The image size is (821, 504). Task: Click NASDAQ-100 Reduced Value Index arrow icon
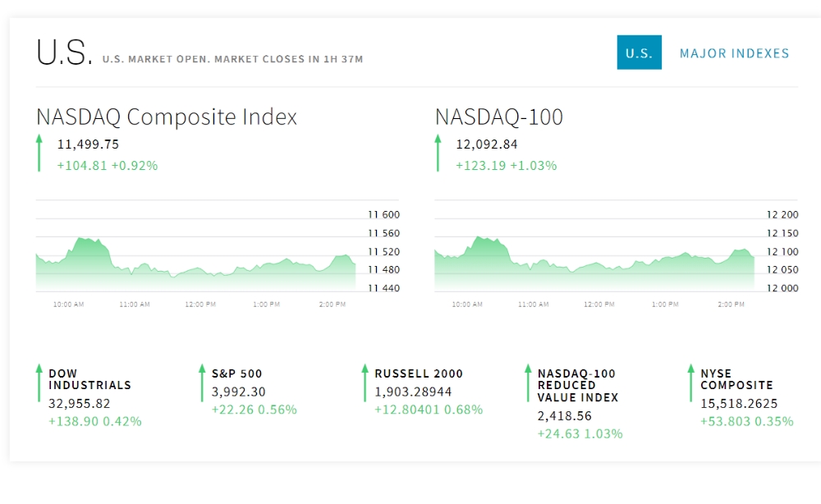point(528,383)
